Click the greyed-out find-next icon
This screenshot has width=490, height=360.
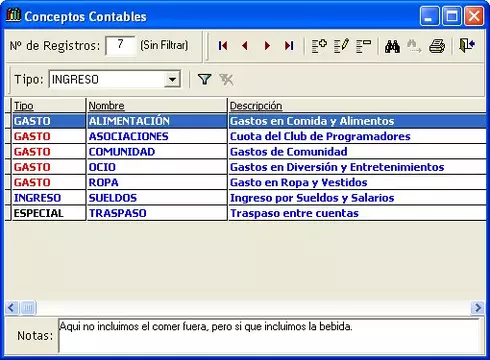(x=414, y=46)
